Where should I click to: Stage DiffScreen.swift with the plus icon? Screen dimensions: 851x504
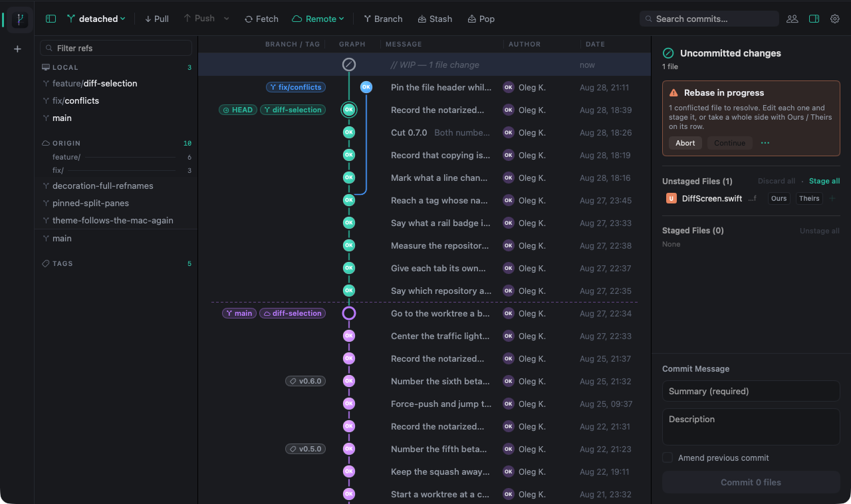(x=832, y=198)
